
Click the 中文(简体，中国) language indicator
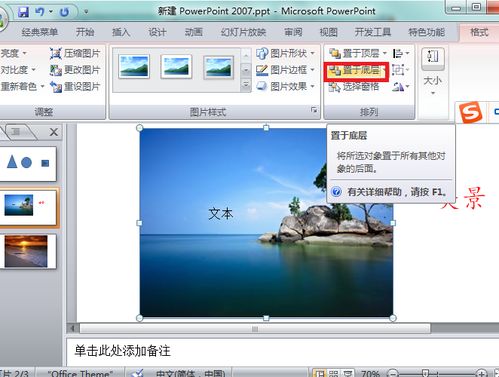click(190, 373)
